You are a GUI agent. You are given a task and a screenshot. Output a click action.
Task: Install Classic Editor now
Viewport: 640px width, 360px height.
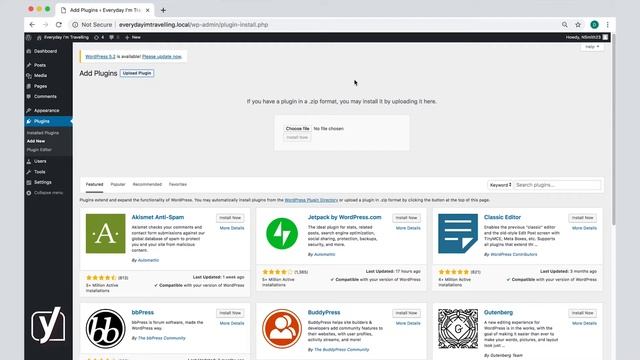click(x=582, y=218)
